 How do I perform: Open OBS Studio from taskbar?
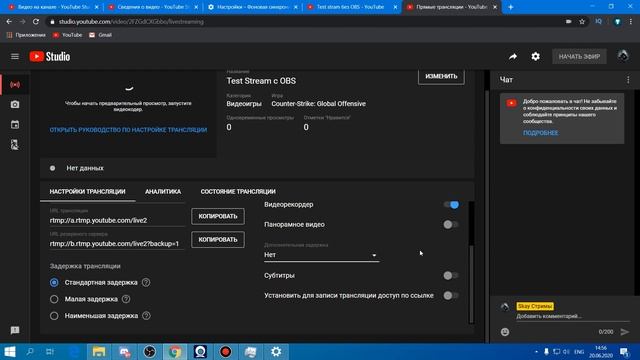[149, 351]
